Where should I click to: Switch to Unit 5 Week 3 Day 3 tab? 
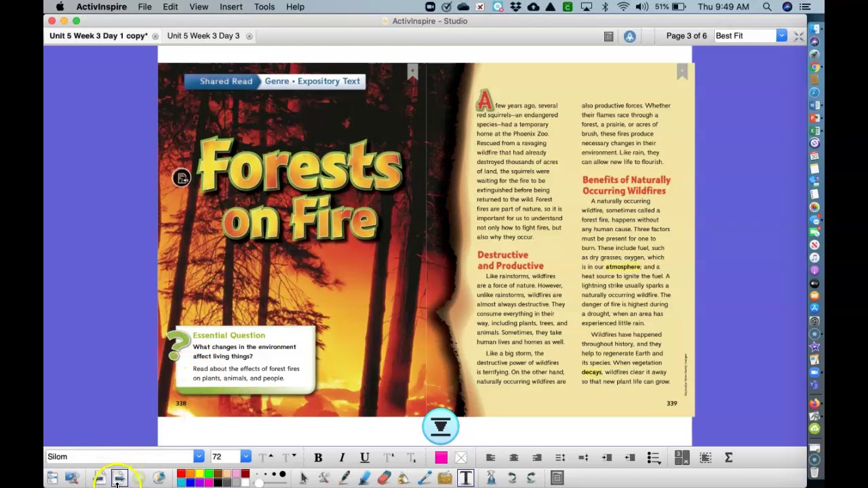(x=203, y=36)
